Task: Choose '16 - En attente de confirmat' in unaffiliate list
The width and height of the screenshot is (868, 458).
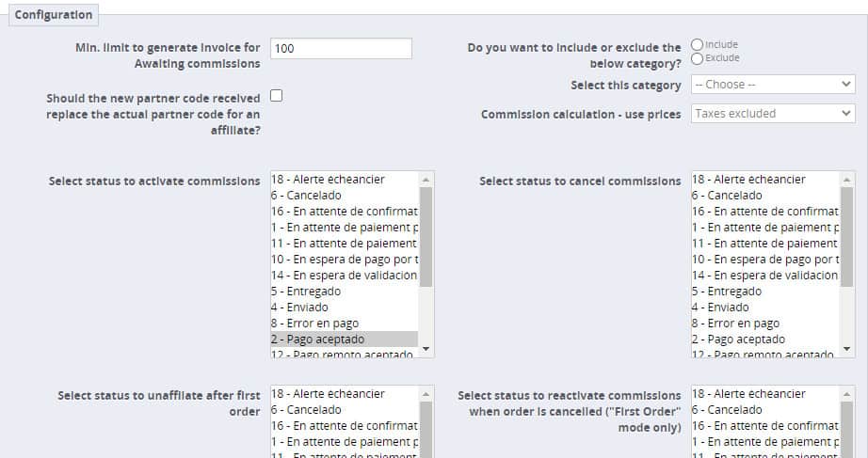Action: [x=344, y=426]
